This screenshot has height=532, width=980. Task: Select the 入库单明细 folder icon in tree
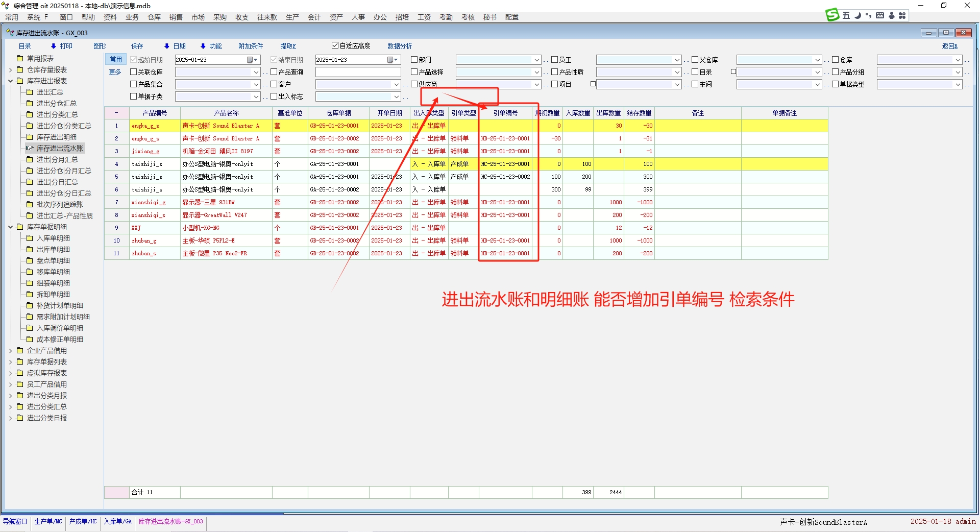coord(30,238)
